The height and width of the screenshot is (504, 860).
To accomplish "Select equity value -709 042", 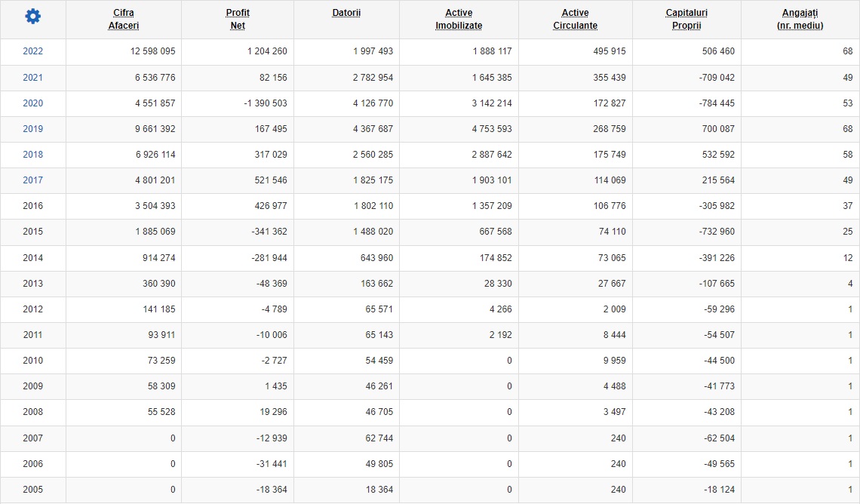I will [x=717, y=77].
